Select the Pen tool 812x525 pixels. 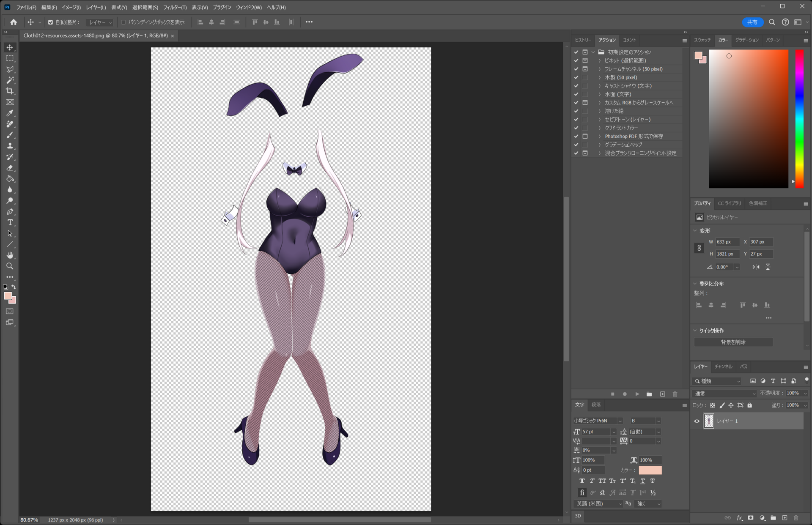(10, 212)
